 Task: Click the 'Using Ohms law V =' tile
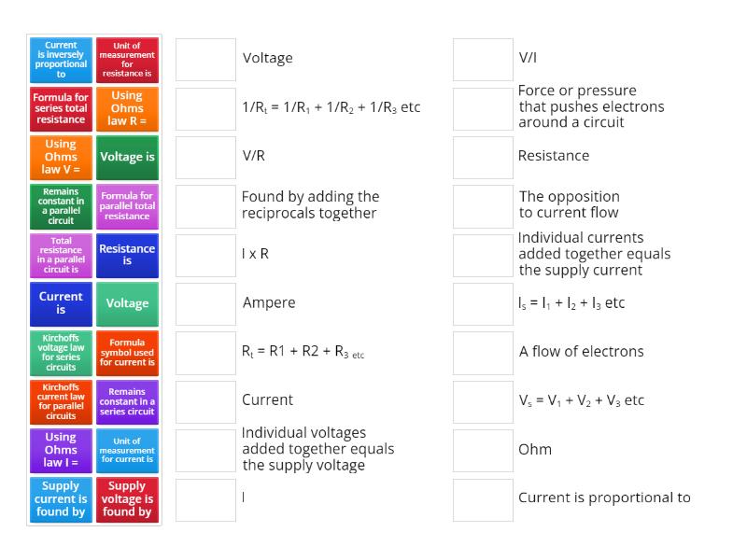coord(61,157)
